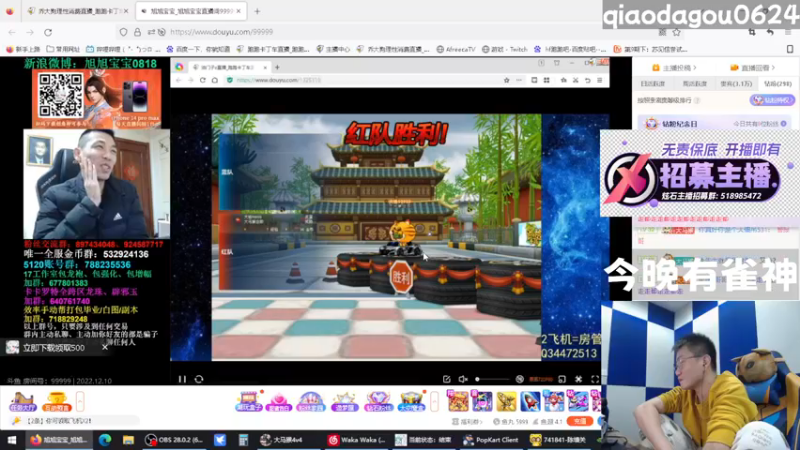This screenshot has width=800, height=450.
Task: Open the pink heart gift activity
Action: pos(279,402)
